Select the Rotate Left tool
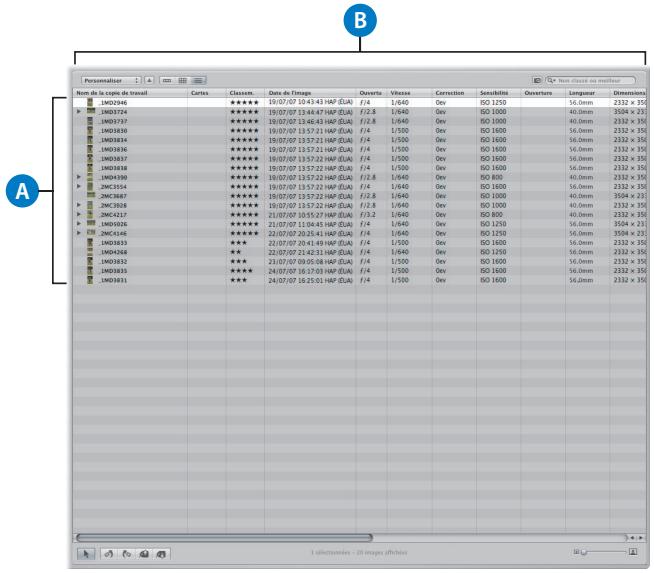 click(109, 554)
